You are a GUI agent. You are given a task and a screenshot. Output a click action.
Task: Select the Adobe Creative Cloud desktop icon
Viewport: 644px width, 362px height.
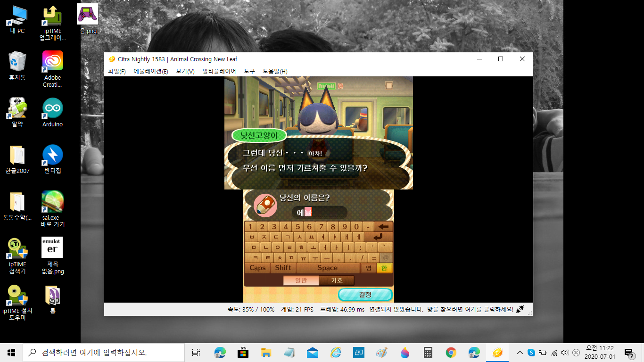[x=52, y=69]
